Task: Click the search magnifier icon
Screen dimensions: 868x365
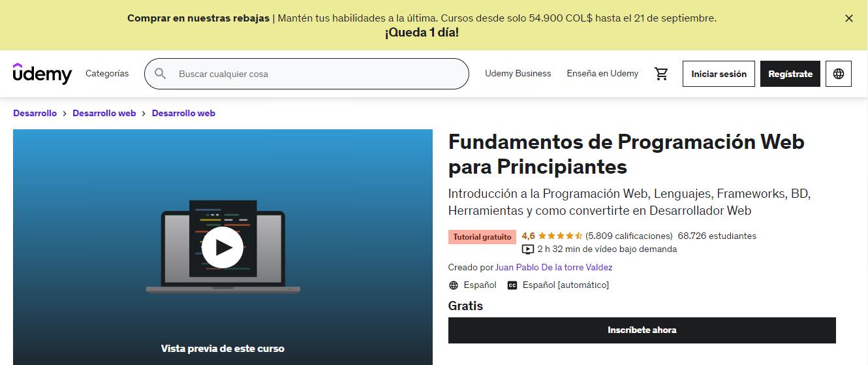Action: tap(160, 74)
